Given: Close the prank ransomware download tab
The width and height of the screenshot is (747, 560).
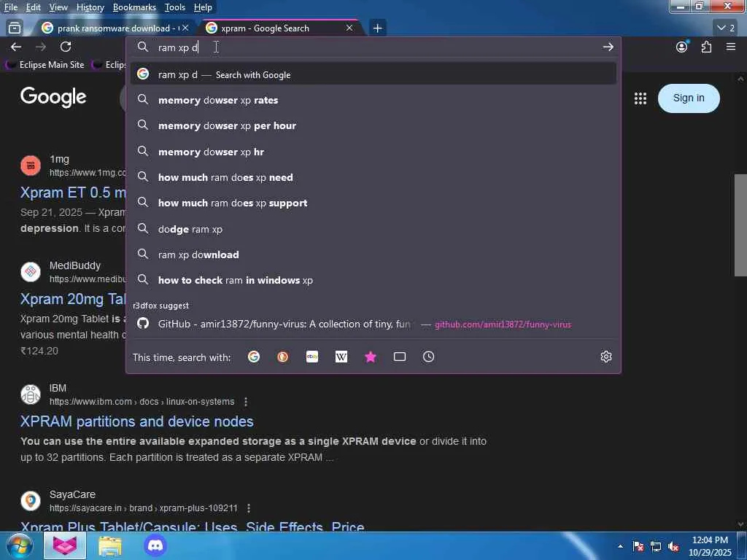Looking at the screenshot, I should click(x=185, y=28).
